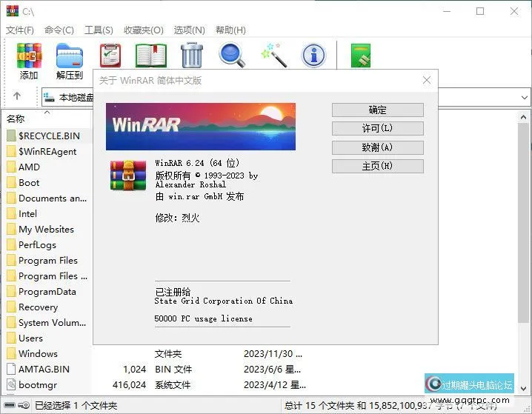Click the 许可(L) license button
Screen dimensions: 532x414
tap(377, 128)
